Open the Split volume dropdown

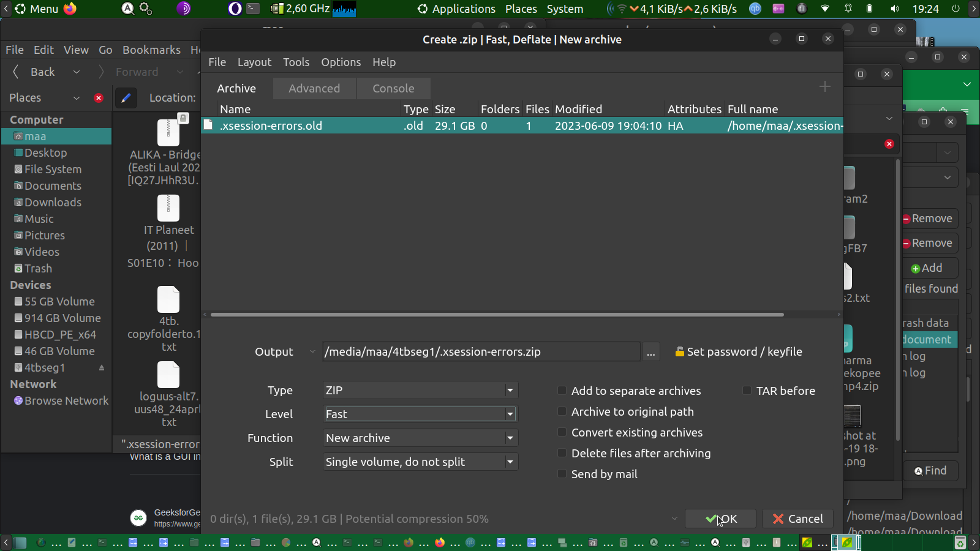coord(510,462)
